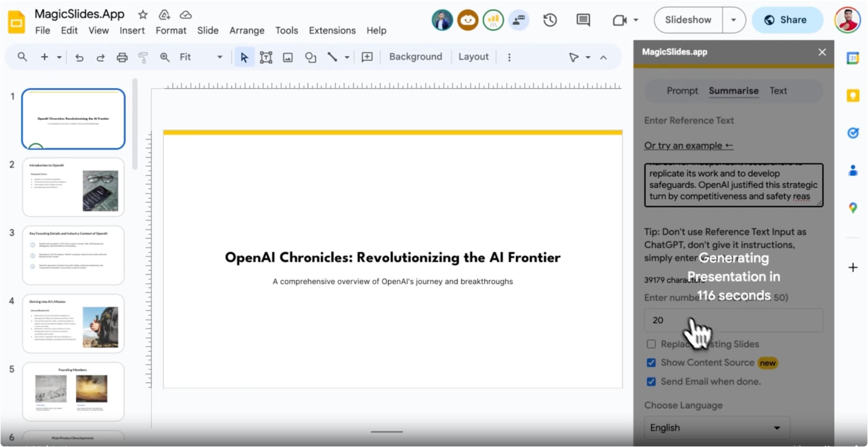
Task: Open the comments history panel
Action: click(x=583, y=20)
